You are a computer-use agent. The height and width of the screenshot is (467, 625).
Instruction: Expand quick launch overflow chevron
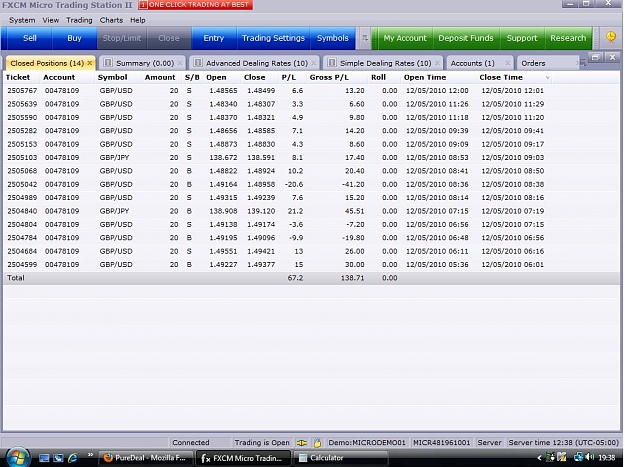click(90, 455)
